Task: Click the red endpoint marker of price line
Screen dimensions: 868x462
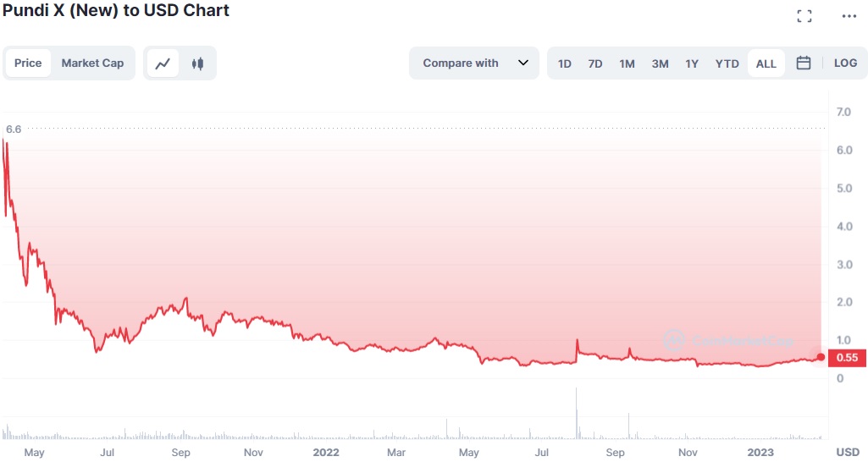Action: pyautogui.click(x=821, y=357)
